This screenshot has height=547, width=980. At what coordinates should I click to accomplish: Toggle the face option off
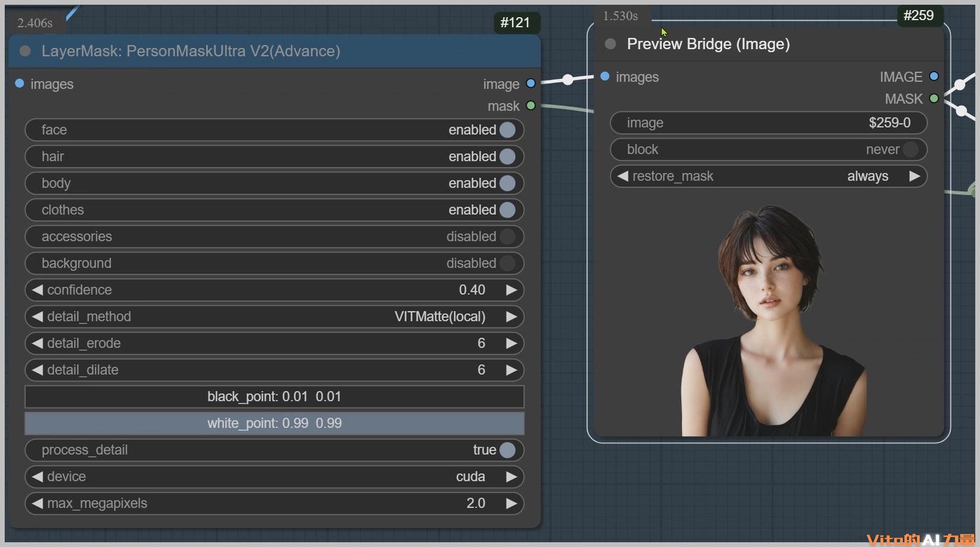pos(507,130)
